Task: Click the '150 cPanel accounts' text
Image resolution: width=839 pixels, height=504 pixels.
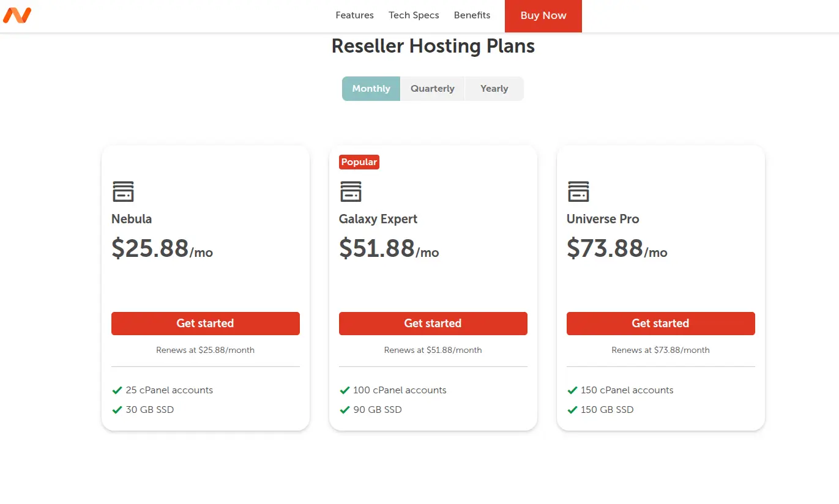Action: [627, 390]
